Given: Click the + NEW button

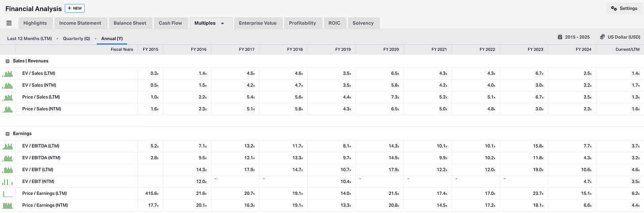Looking at the screenshot, I should tap(75, 8).
